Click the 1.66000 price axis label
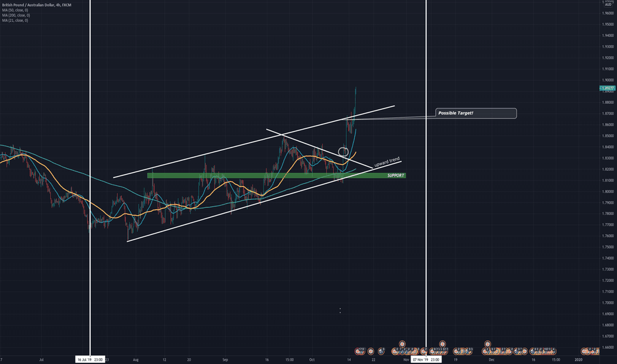The width and height of the screenshot is (617, 364). (608, 347)
